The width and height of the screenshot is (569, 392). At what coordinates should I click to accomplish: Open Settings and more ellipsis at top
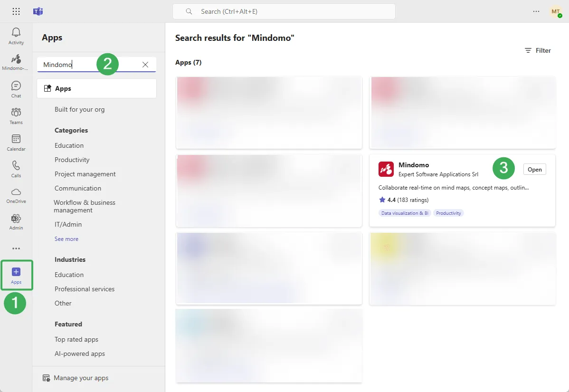click(x=536, y=11)
